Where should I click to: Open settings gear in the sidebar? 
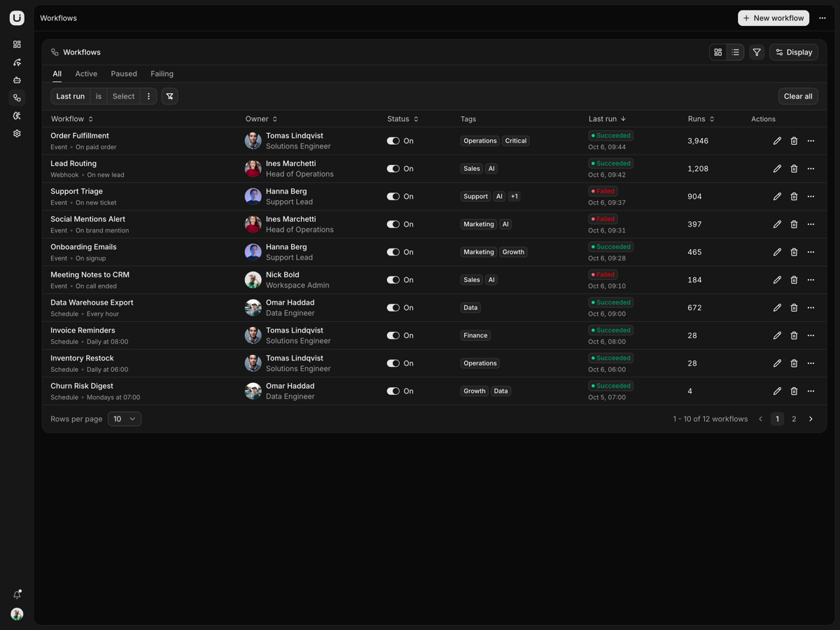tap(17, 134)
